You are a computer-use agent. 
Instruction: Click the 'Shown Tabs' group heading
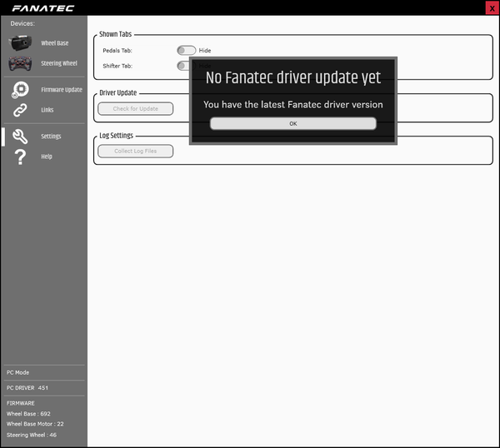[x=116, y=34]
